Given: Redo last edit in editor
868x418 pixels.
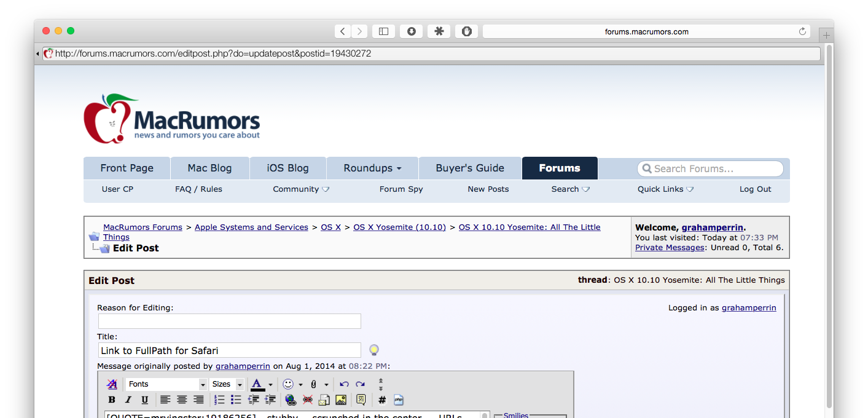Looking at the screenshot, I should click(x=361, y=384).
